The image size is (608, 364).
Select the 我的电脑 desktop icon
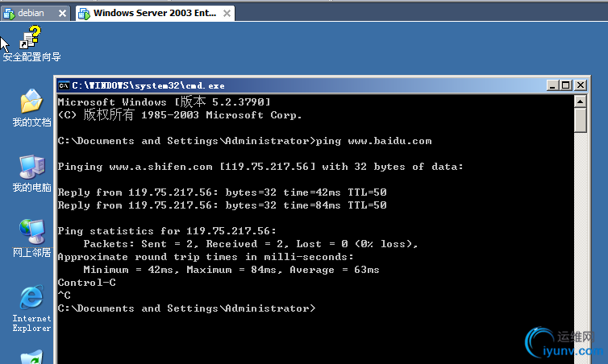pos(31,173)
